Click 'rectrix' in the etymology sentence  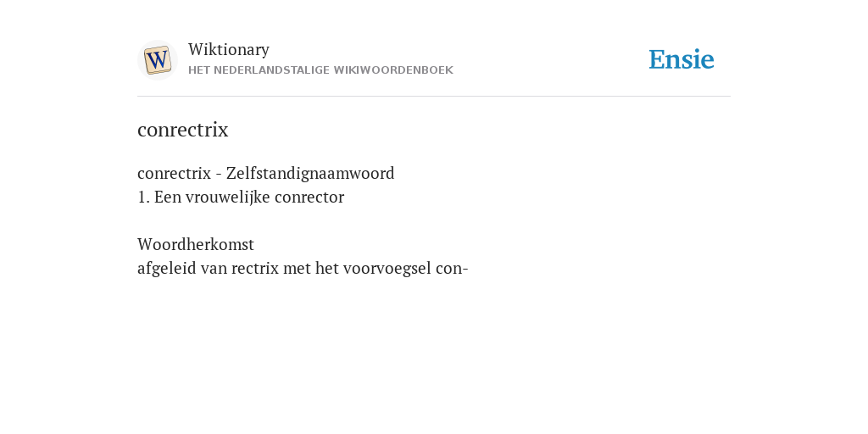[x=255, y=269]
